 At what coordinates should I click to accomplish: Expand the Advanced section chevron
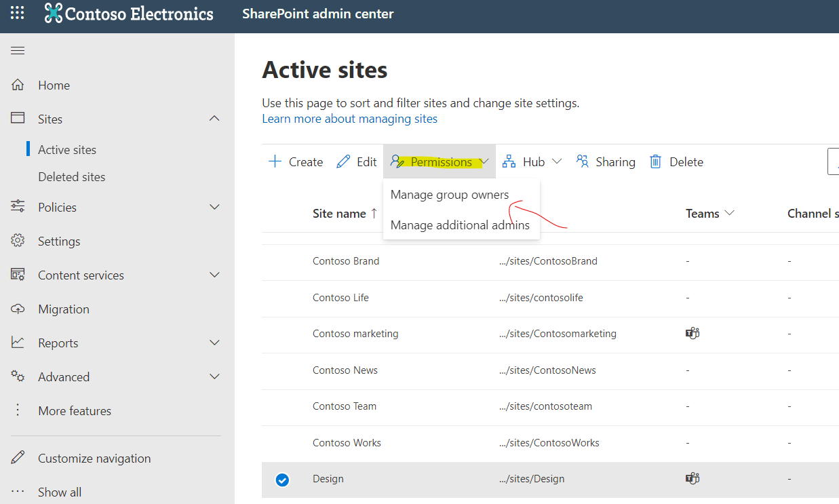click(x=214, y=376)
